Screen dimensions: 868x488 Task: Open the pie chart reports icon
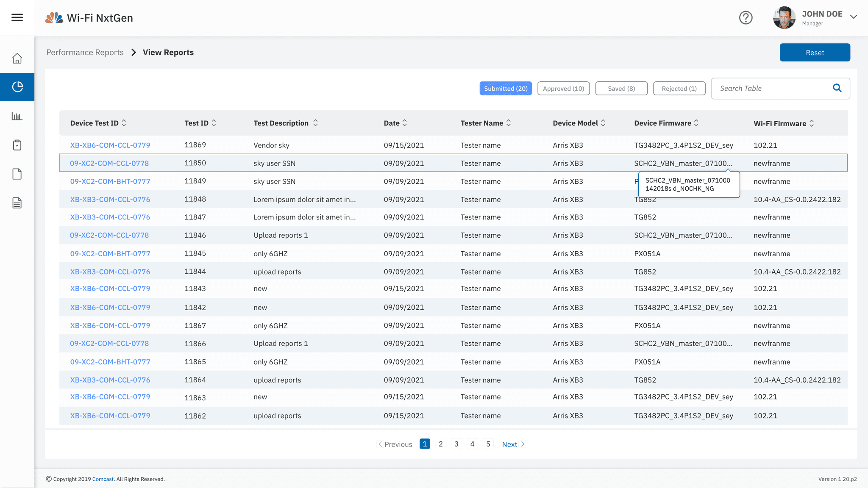coord(17,87)
